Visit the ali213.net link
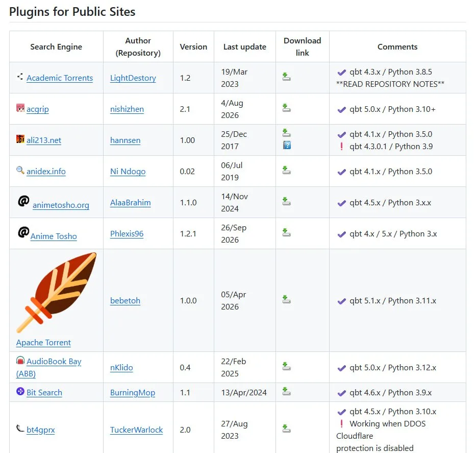The height and width of the screenshot is (453, 476). (44, 140)
